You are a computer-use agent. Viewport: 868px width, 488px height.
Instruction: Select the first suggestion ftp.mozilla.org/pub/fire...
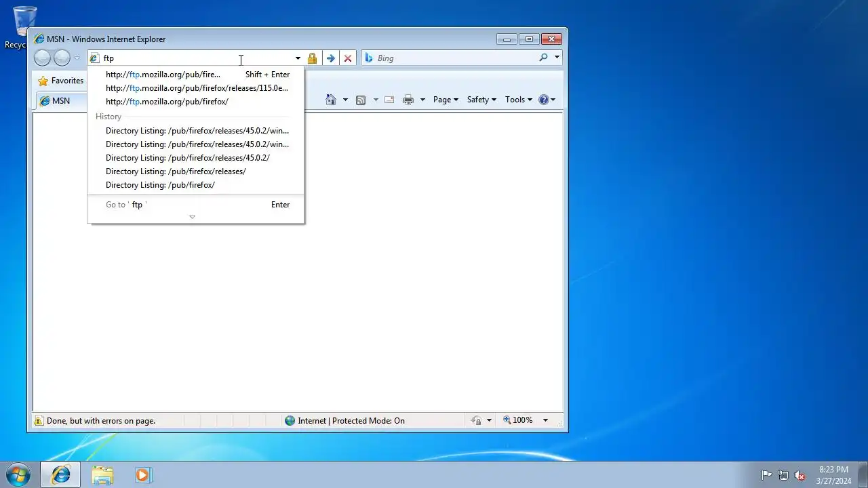click(196, 75)
